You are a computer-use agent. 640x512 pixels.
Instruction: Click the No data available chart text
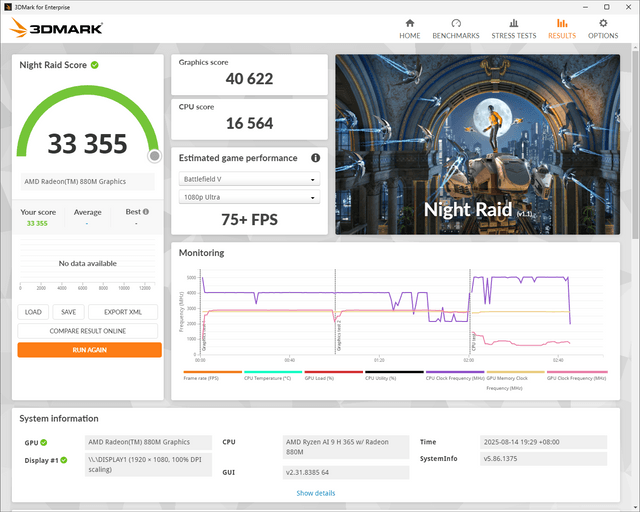point(87,263)
